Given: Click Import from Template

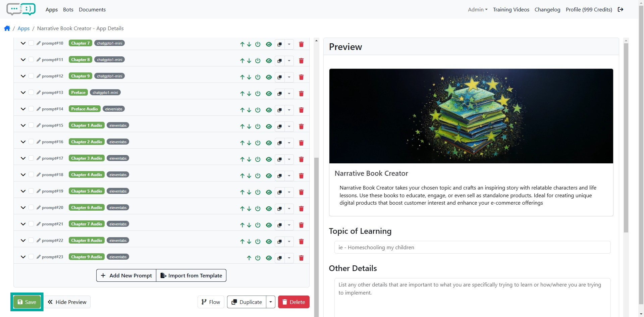Looking at the screenshot, I should tap(191, 275).
